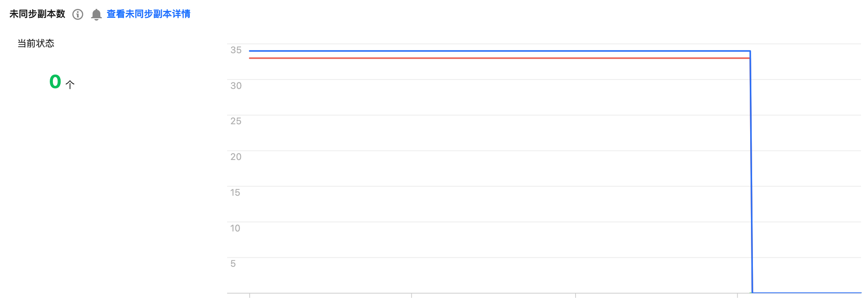Click the leftmost x-axis tick mark
868x299 pixels.
point(250,296)
